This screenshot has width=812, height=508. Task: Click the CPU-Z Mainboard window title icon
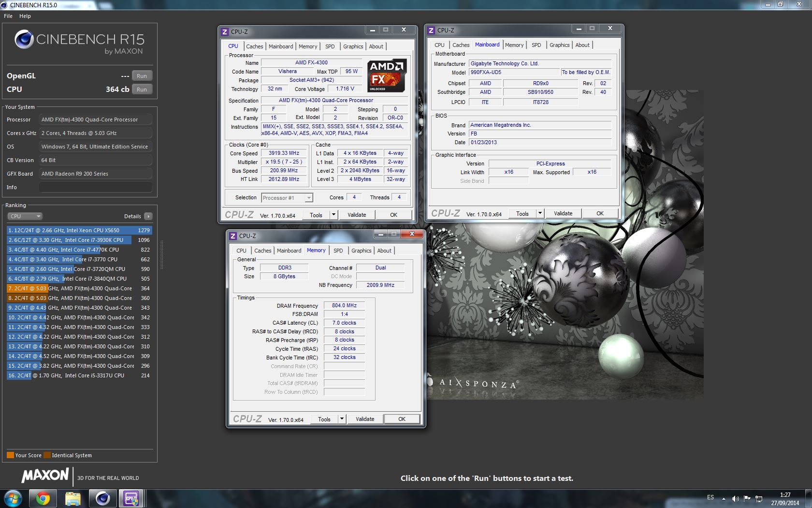[x=431, y=30]
